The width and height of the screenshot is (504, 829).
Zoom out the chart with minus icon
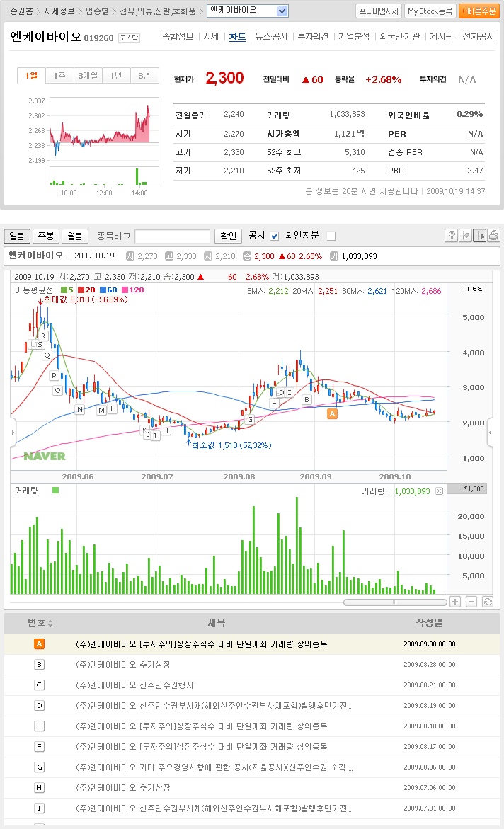[471, 602]
